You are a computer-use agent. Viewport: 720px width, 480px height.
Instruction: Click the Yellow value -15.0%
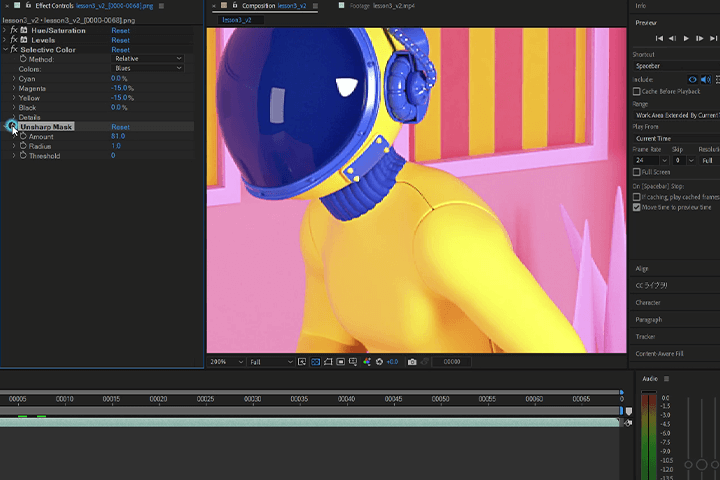pos(122,98)
